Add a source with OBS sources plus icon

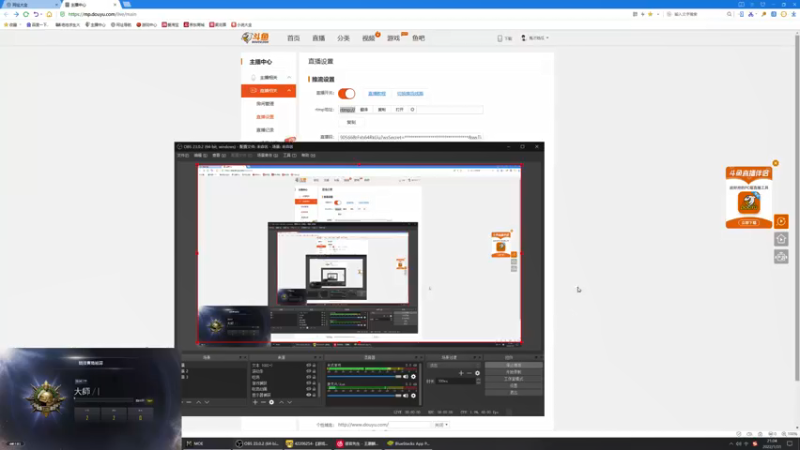click(255, 402)
